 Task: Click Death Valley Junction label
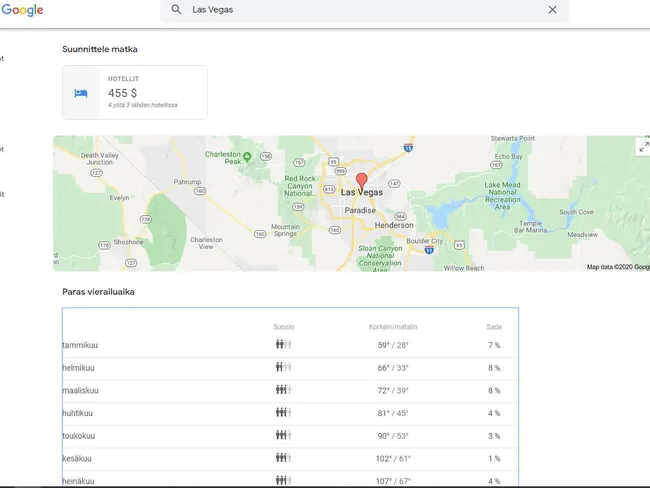(x=99, y=159)
